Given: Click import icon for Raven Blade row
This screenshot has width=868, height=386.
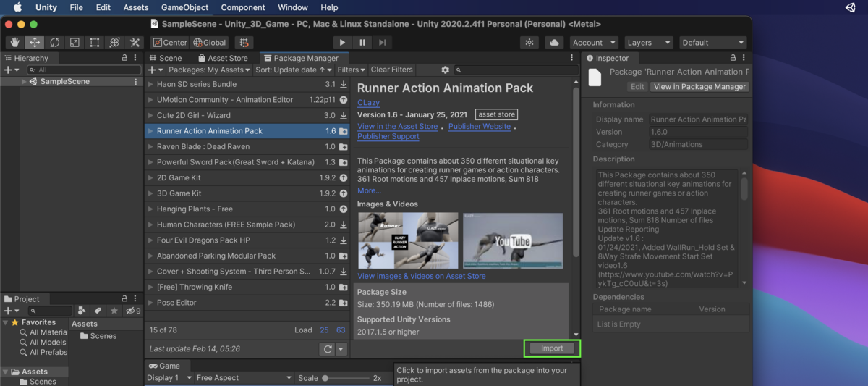Looking at the screenshot, I should [x=344, y=146].
